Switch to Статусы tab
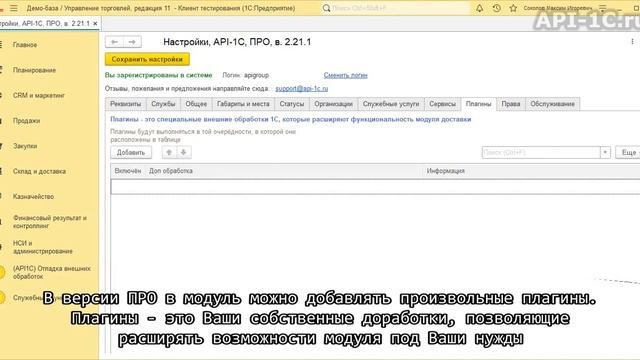640x360 pixels. 291,104
